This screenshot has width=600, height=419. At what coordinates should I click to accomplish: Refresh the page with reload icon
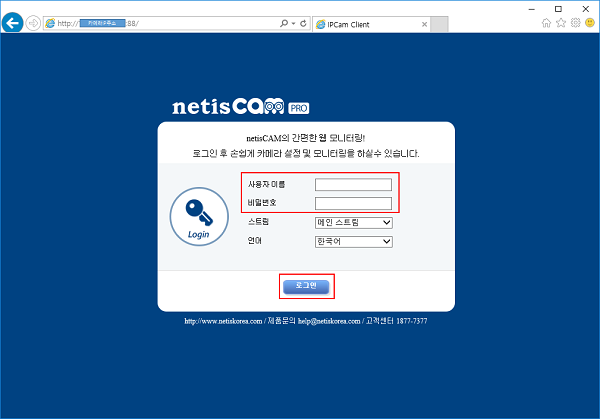303,23
